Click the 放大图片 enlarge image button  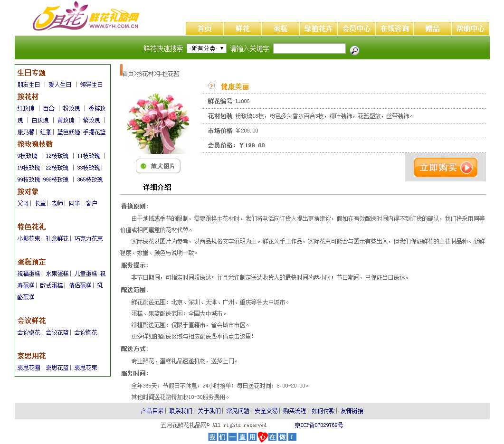pyautogui.click(x=158, y=166)
